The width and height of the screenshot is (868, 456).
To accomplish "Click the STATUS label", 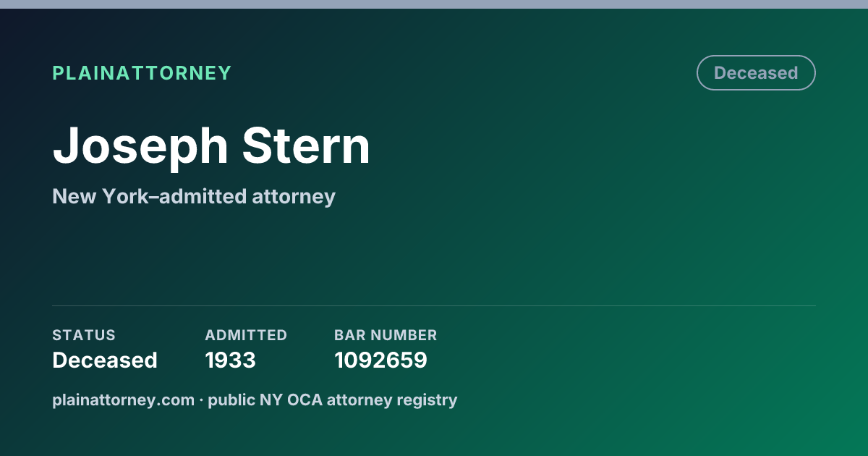I will [84, 335].
